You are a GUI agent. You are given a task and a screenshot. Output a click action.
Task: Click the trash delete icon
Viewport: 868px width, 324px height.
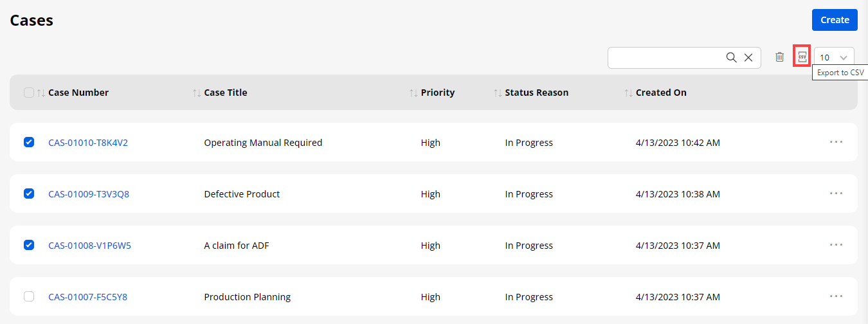(x=779, y=57)
